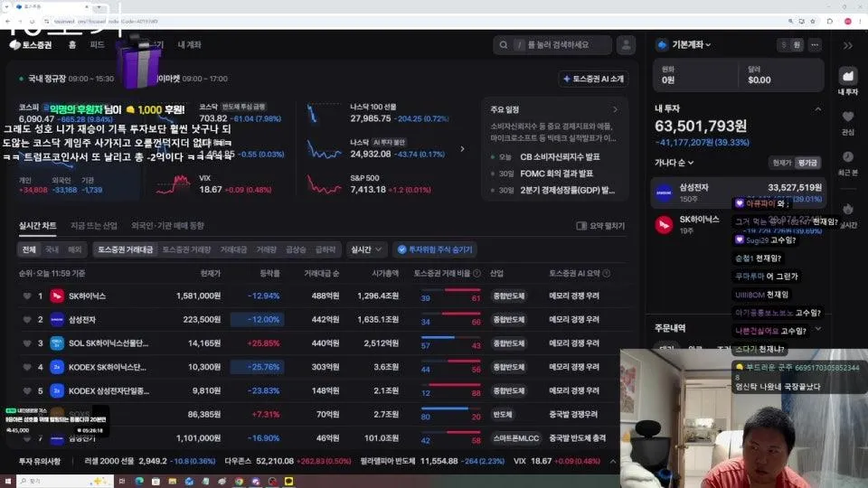Open 내 투자 in the right sidebar
This screenshot has height=488, width=868.
coord(847,80)
